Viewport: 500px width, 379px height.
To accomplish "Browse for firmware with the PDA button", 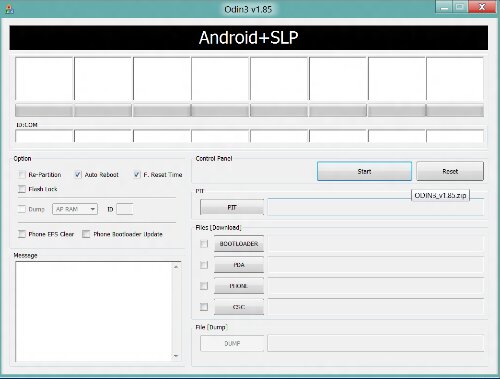I will tap(239, 265).
